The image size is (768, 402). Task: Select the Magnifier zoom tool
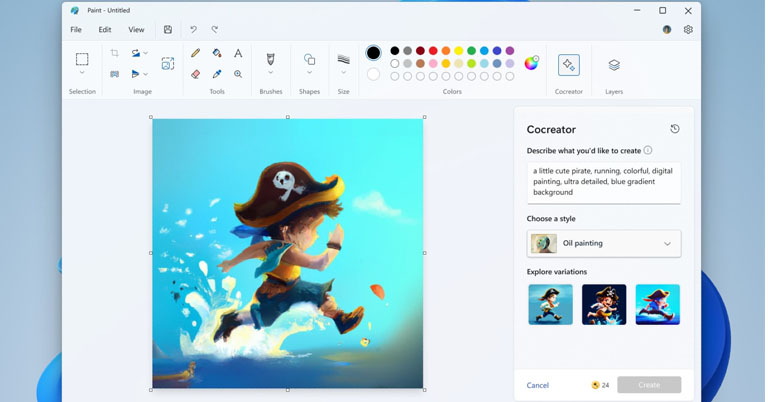tap(238, 74)
